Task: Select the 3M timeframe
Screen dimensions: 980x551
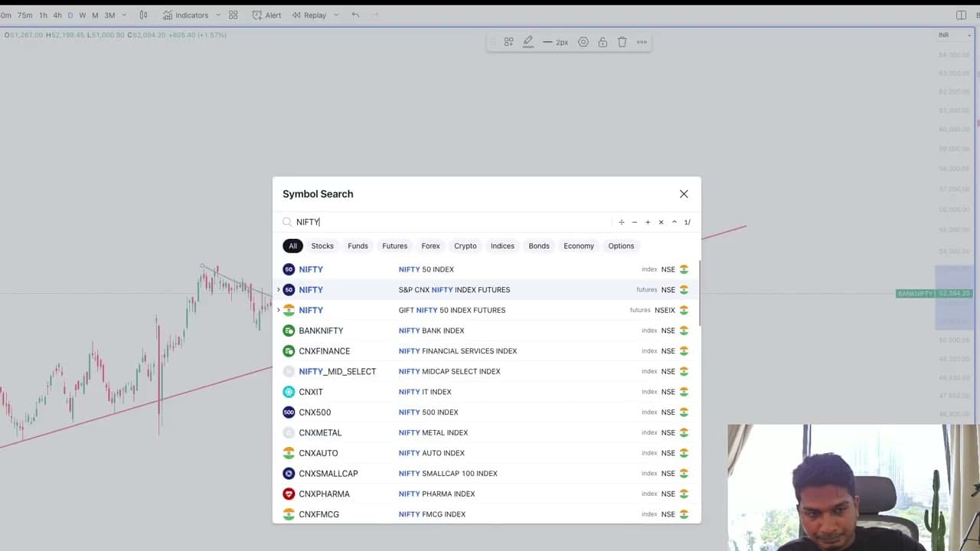Action: (x=109, y=15)
